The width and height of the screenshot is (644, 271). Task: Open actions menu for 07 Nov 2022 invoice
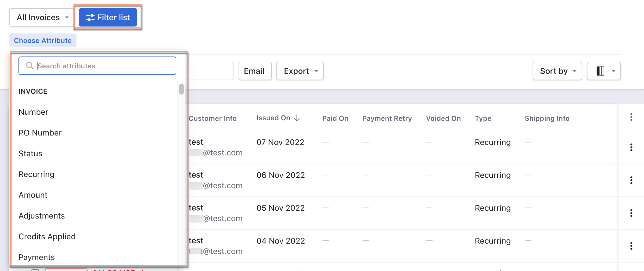click(631, 147)
